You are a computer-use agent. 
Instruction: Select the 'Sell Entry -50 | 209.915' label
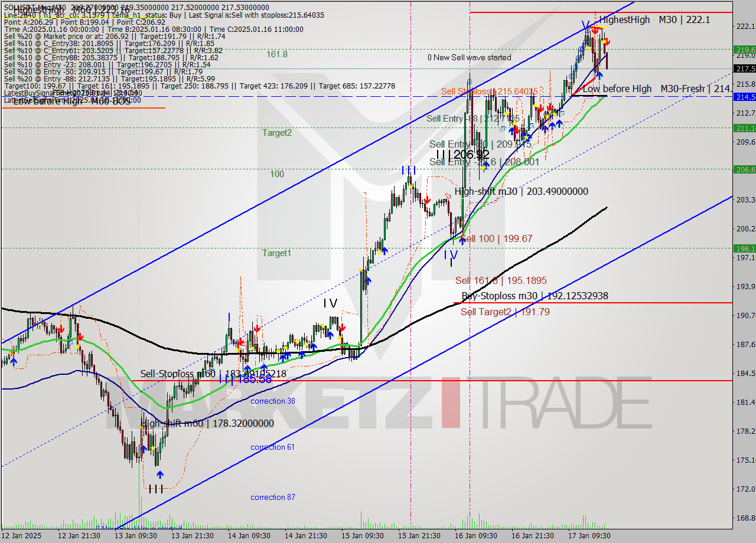480,144
